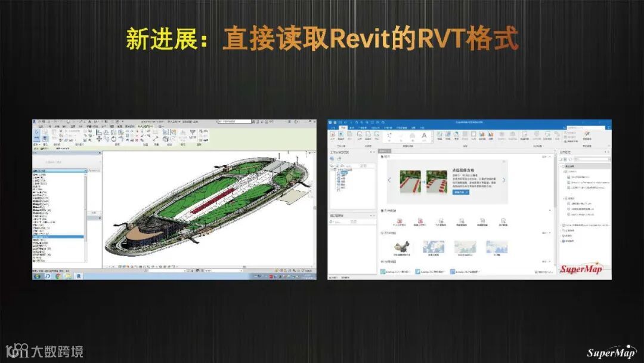The width and height of the screenshot is (644, 363).
Task: Click the second red datasource icon in SuperMap
Action: coord(420,221)
